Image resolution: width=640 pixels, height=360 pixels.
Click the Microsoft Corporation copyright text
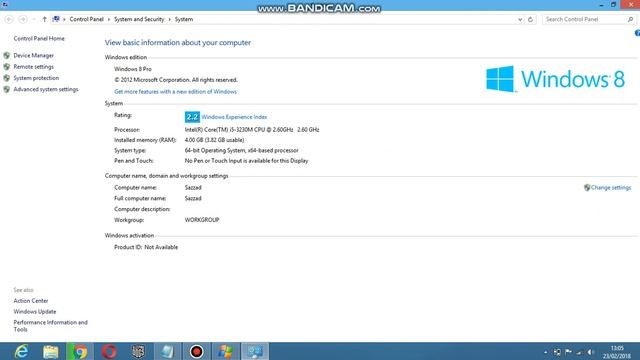click(176, 80)
